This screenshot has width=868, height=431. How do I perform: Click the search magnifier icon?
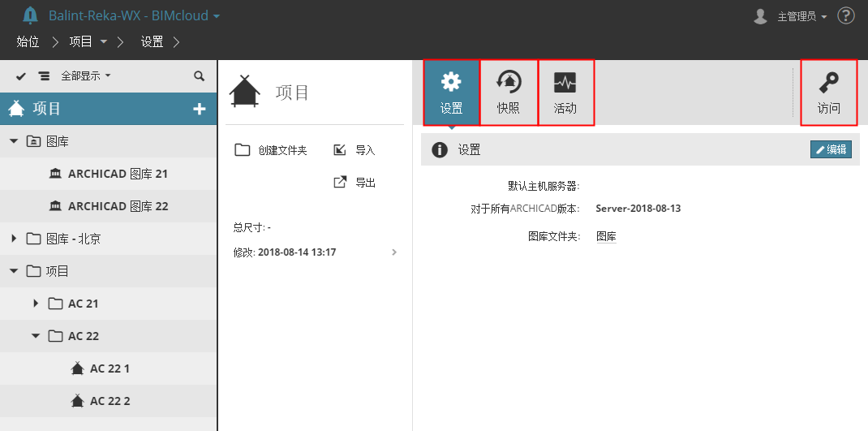coord(200,76)
